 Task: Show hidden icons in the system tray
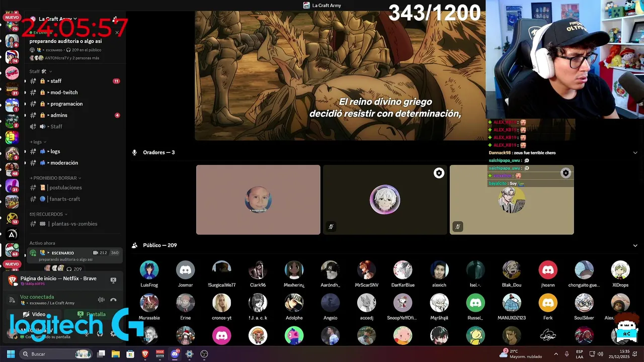(556, 354)
